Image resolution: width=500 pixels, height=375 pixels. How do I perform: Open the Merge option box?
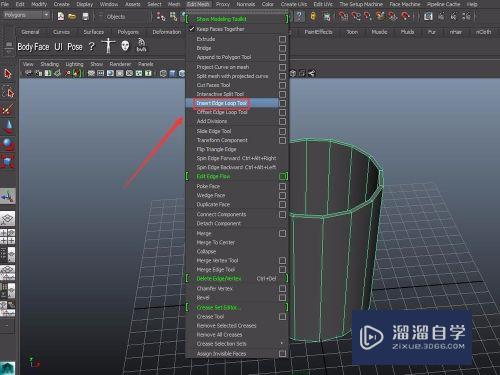click(282, 233)
